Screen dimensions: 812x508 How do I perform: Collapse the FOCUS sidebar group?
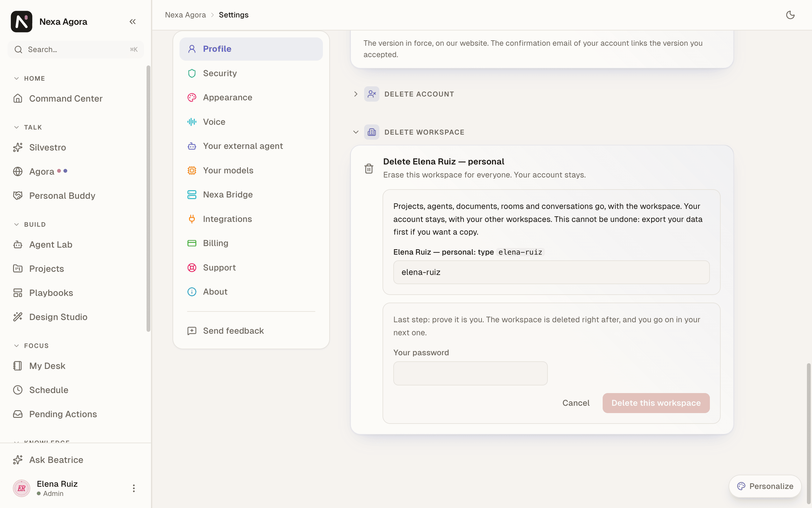(x=16, y=346)
